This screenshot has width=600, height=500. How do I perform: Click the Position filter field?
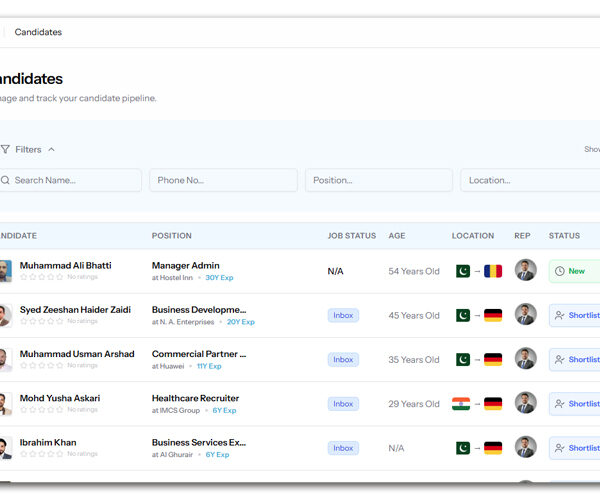(x=378, y=180)
